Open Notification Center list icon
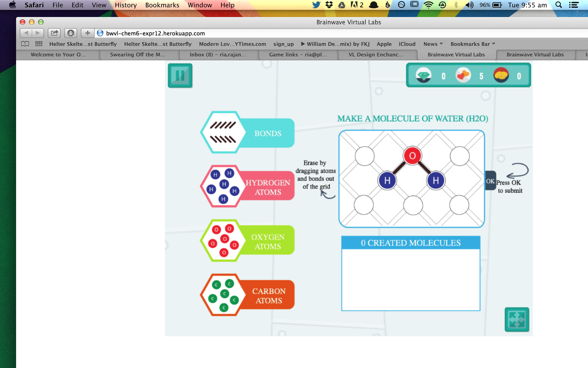 click(x=574, y=5)
